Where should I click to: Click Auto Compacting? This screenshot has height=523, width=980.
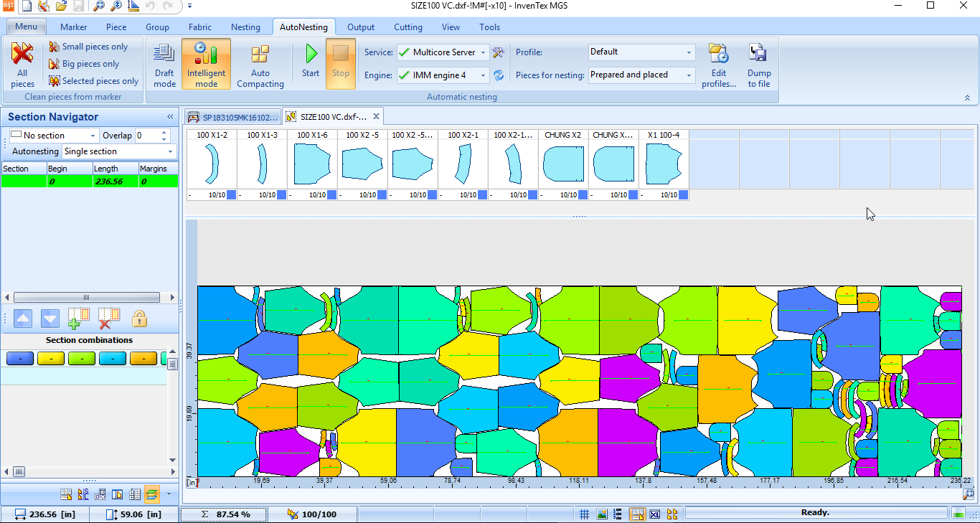point(260,65)
